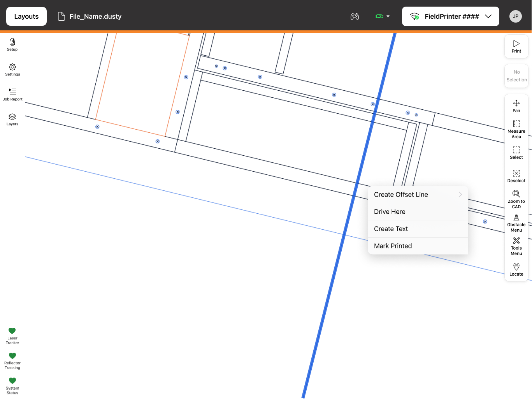
Task: Choose Drive Here from context menu
Action: (x=418, y=212)
